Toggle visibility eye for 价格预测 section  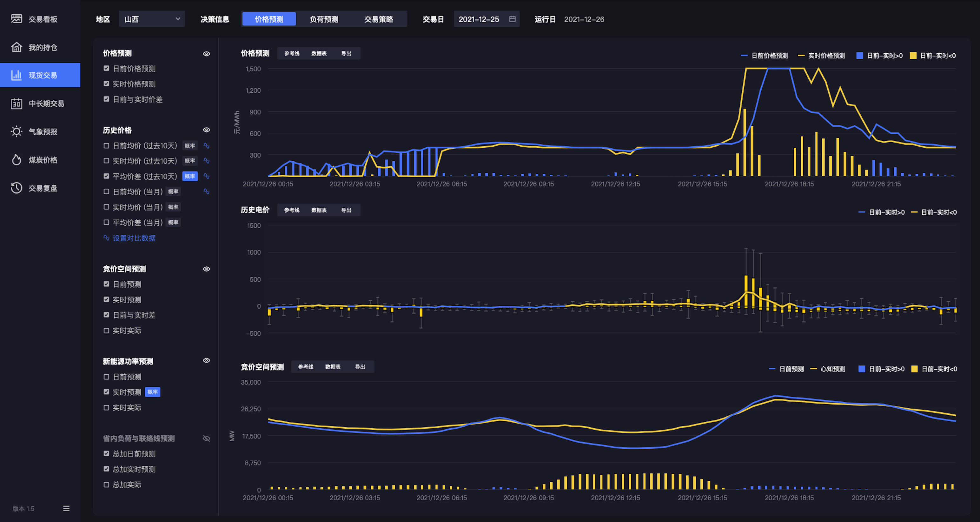pyautogui.click(x=207, y=54)
